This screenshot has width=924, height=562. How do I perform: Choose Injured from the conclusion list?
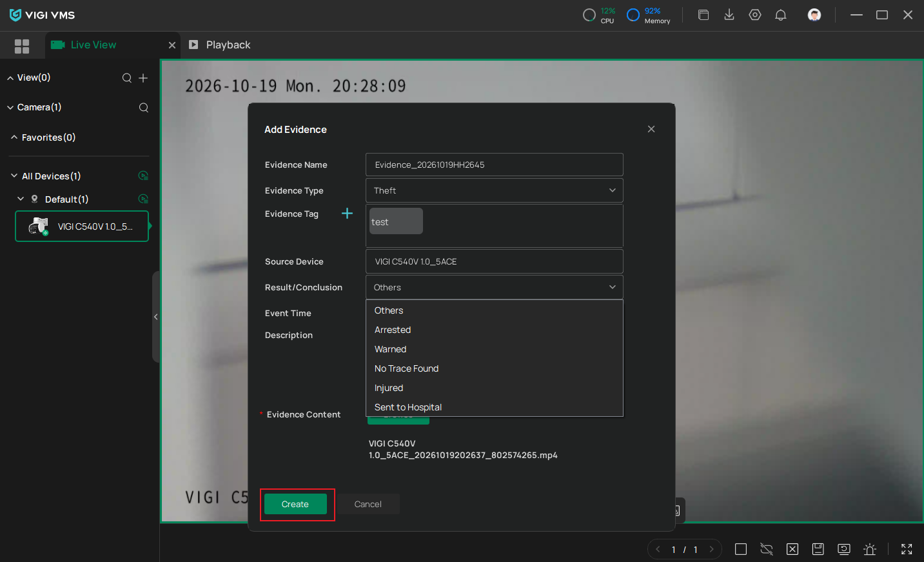[x=495, y=388]
